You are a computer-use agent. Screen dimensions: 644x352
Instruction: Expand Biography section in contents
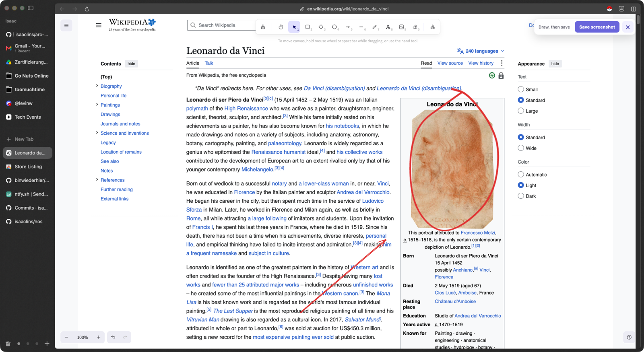[x=97, y=86]
